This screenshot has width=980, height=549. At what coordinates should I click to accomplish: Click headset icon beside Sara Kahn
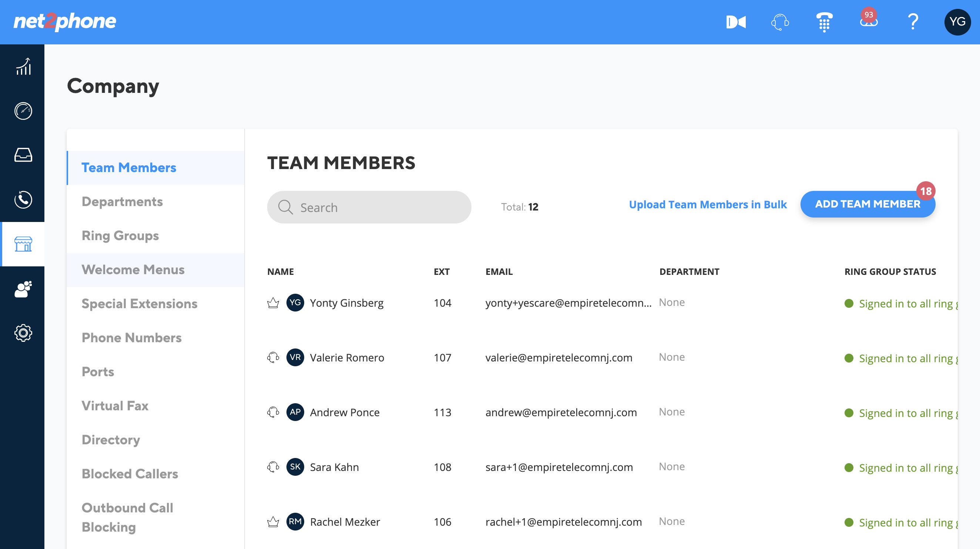pyautogui.click(x=273, y=467)
